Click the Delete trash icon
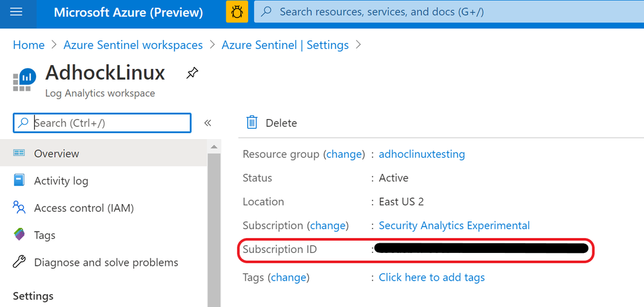The image size is (644, 307). (x=252, y=123)
